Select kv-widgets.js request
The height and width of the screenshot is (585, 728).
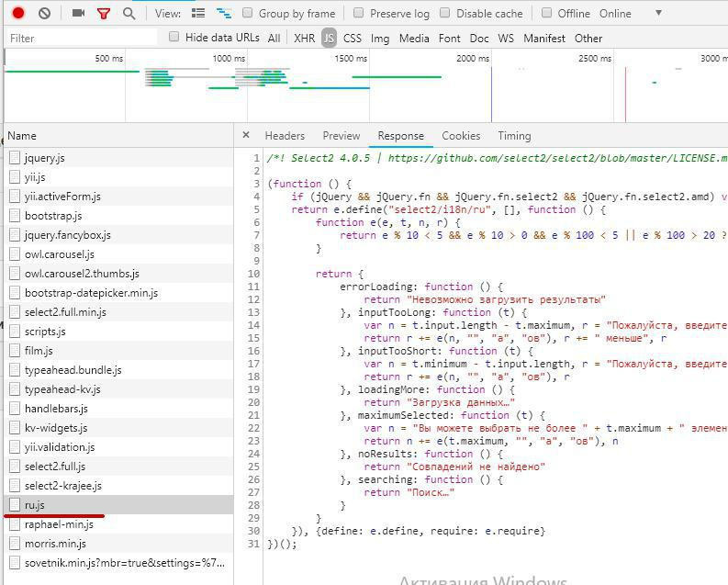[118, 428]
